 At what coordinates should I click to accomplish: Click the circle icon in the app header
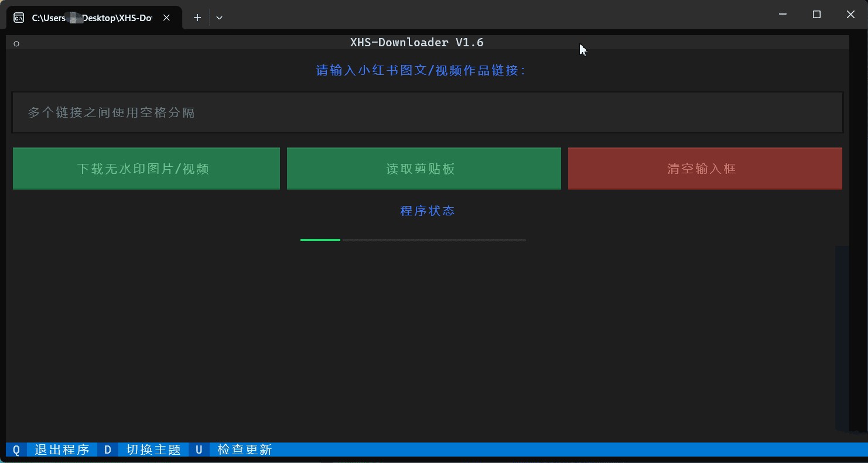16,43
